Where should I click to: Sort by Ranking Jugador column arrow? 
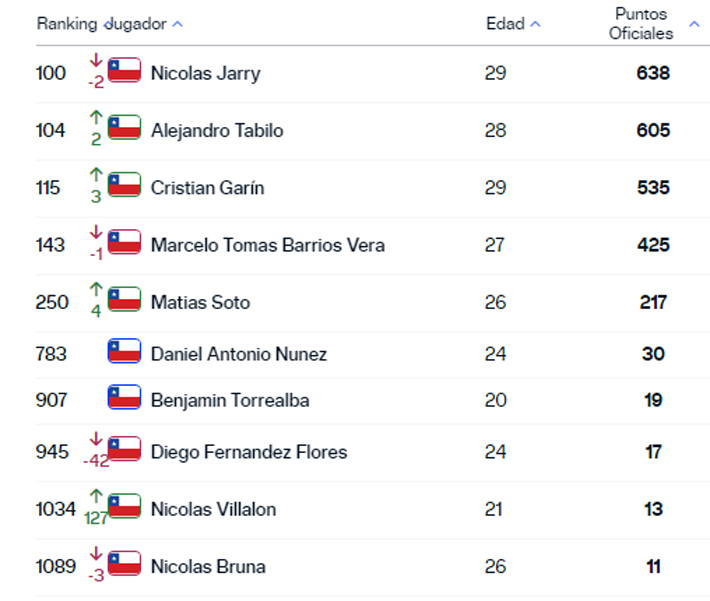coord(178,24)
